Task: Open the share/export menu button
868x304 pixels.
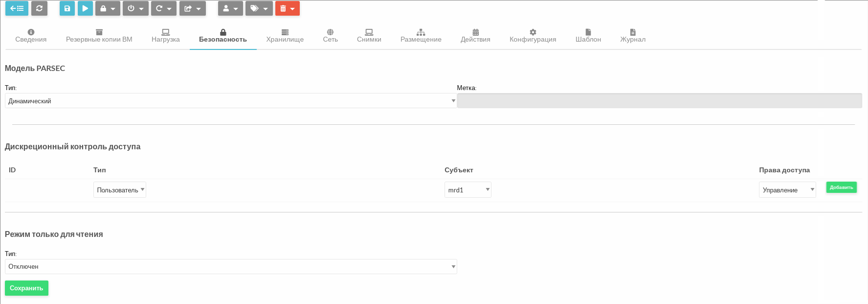Action: pyautogui.click(x=192, y=8)
